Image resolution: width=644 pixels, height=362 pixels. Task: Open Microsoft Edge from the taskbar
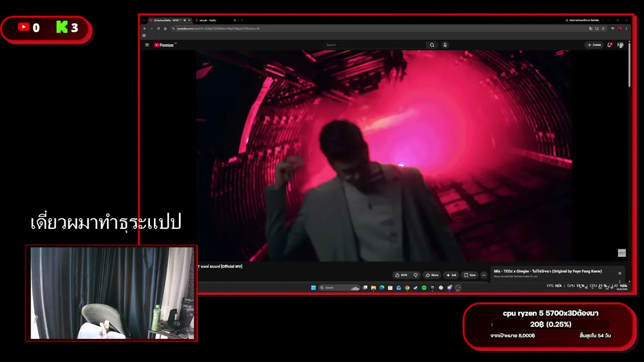(x=382, y=288)
